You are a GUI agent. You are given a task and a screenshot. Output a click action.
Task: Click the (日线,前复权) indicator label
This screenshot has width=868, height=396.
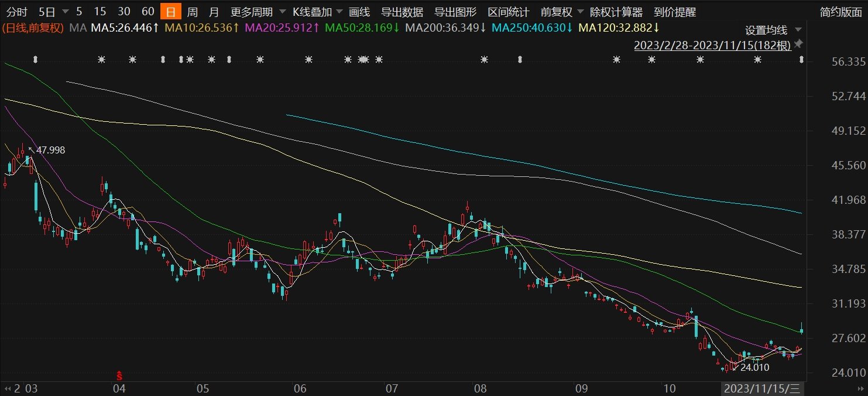[x=33, y=28]
